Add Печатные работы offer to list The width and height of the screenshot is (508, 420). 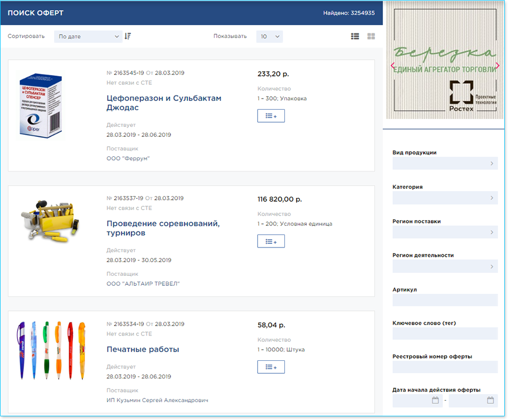(x=271, y=367)
